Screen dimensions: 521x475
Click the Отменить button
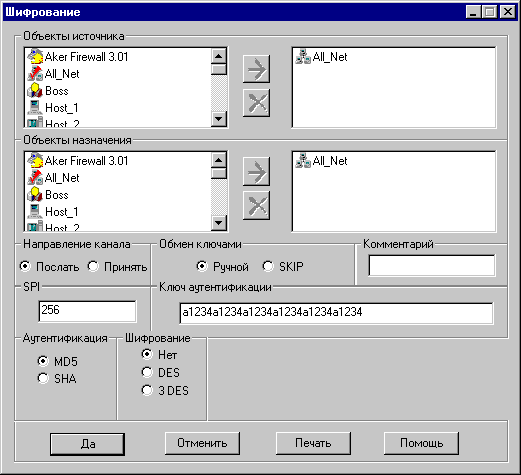tap(202, 443)
